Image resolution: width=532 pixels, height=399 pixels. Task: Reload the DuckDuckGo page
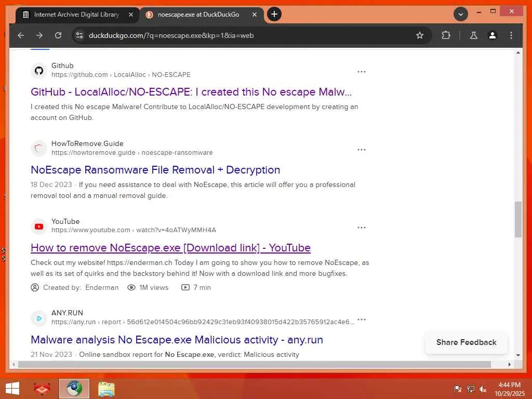click(58, 35)
